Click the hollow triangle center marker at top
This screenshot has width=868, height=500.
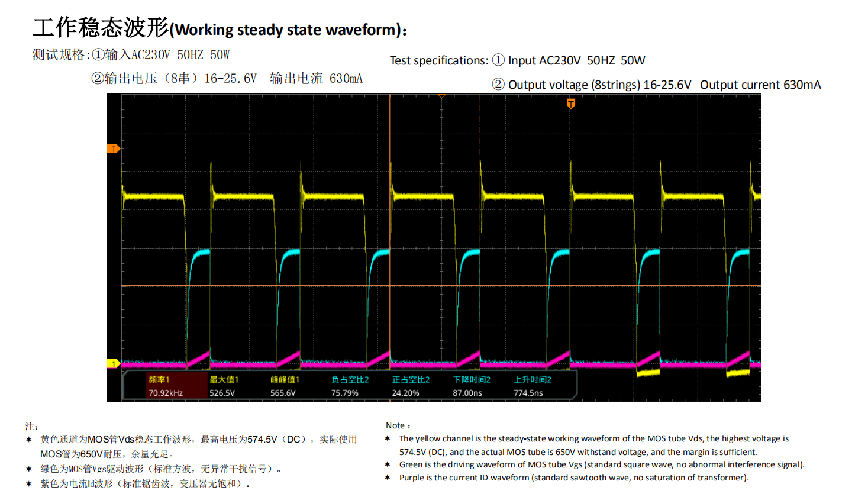[441, 96]
